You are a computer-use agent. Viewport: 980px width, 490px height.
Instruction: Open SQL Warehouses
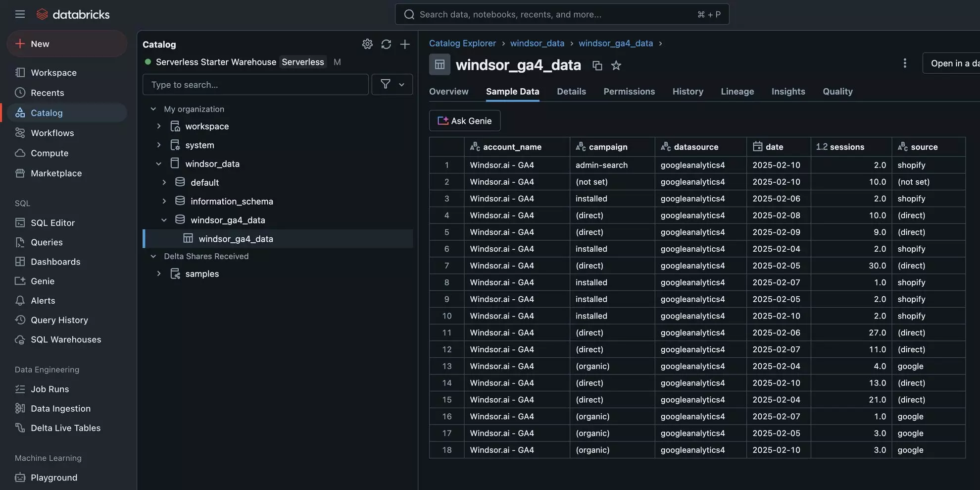tap(67, 339)
